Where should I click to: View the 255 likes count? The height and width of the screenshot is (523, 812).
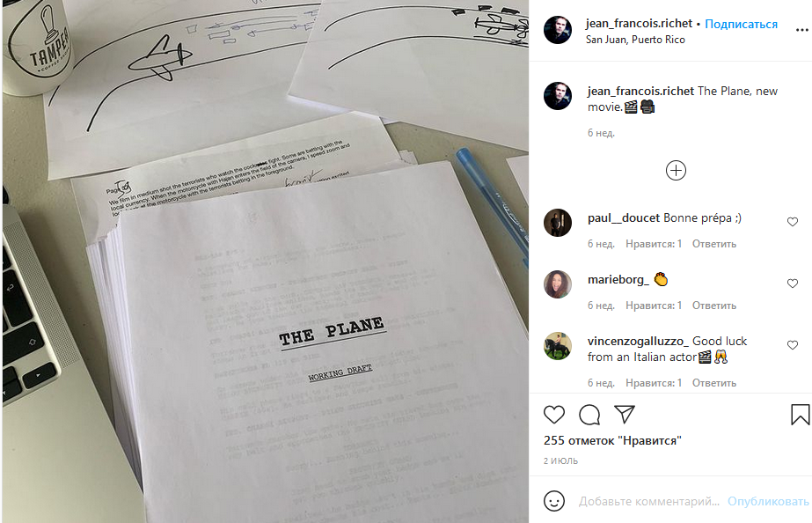(612, 440)
